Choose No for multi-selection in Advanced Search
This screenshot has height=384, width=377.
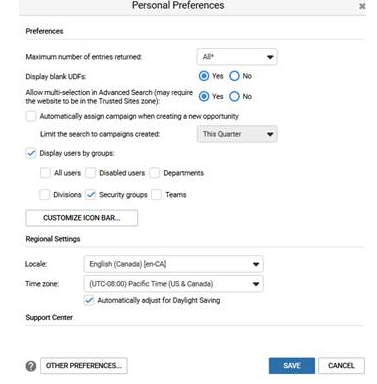pyautogui.click(x=234, y=96)
